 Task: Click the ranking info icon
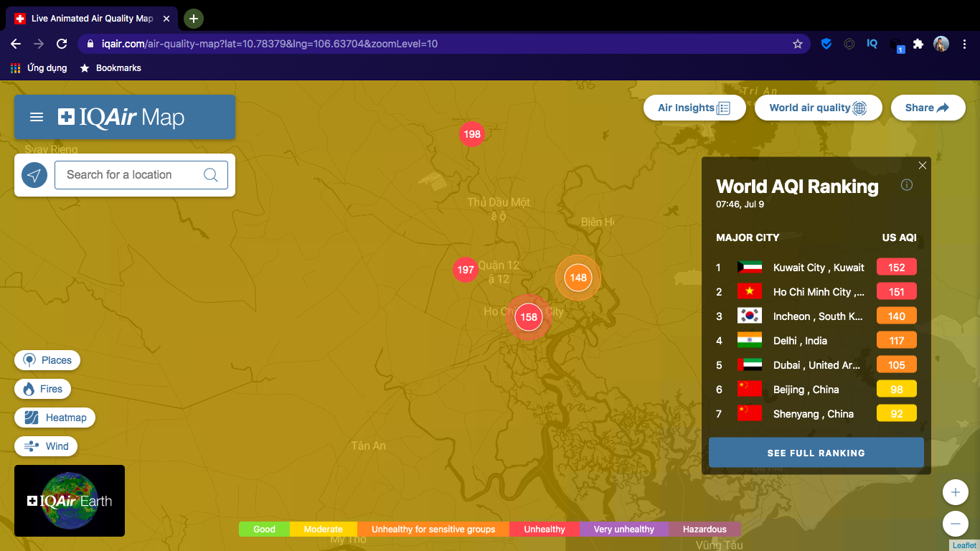(907, 185)
